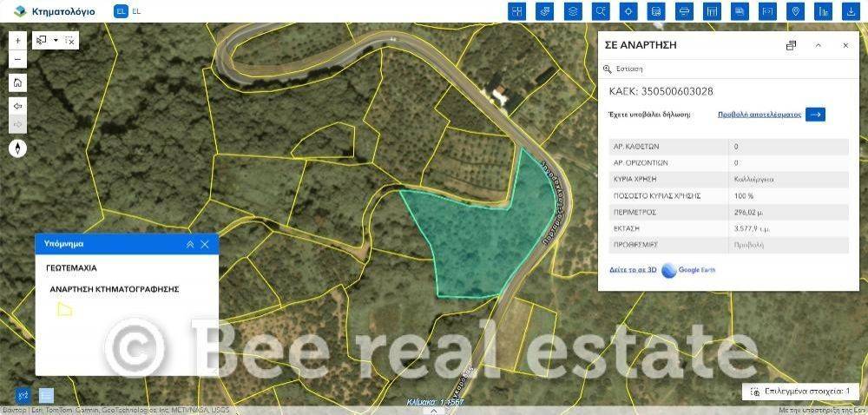Switch language with the EL toggle
868x415 pixels.
[121, 11]
